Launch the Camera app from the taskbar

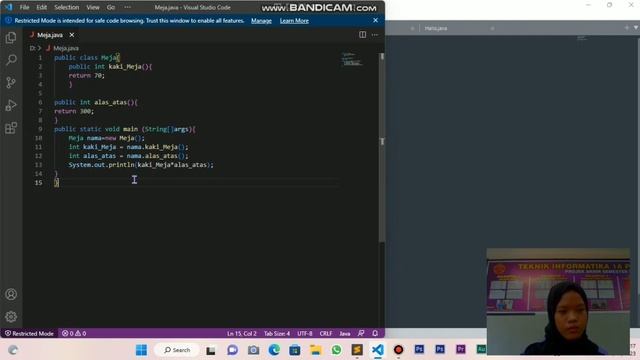click(253, 350)
